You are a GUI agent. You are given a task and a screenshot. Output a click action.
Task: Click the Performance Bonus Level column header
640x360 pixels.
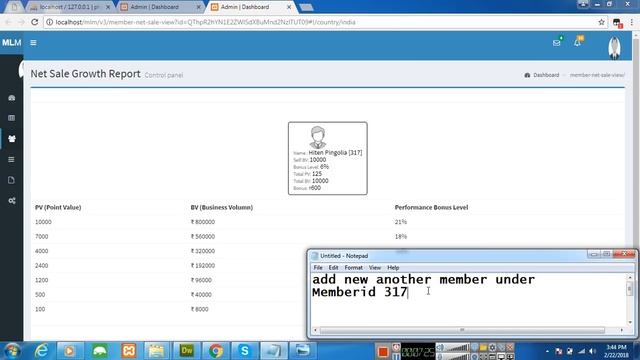431,207
